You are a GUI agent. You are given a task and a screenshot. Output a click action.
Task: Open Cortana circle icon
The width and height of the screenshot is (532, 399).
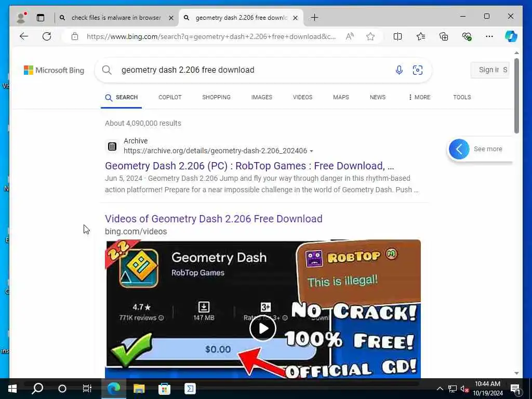[x=62, y=389]
